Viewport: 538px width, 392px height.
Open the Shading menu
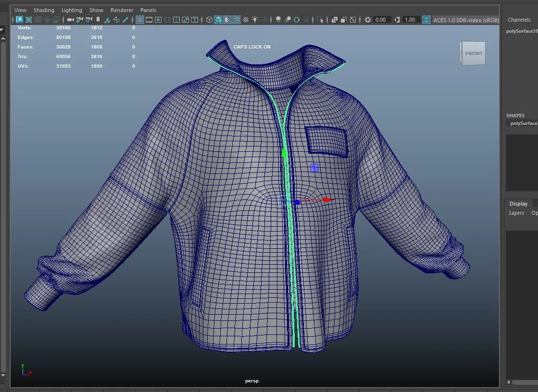point(44,10)
